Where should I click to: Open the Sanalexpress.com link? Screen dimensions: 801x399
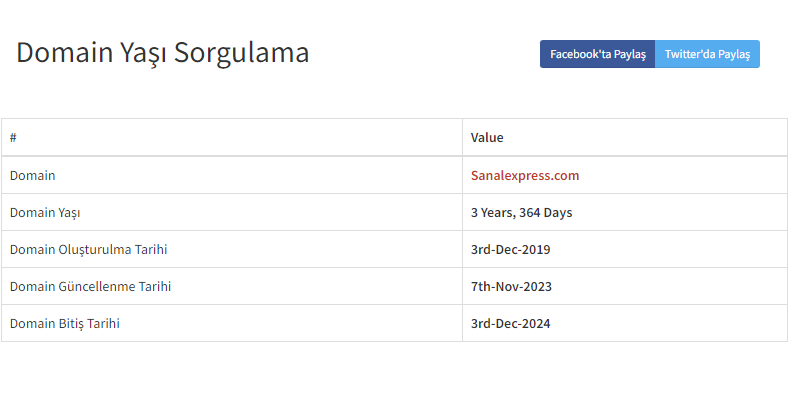click(x=525, y=175)
